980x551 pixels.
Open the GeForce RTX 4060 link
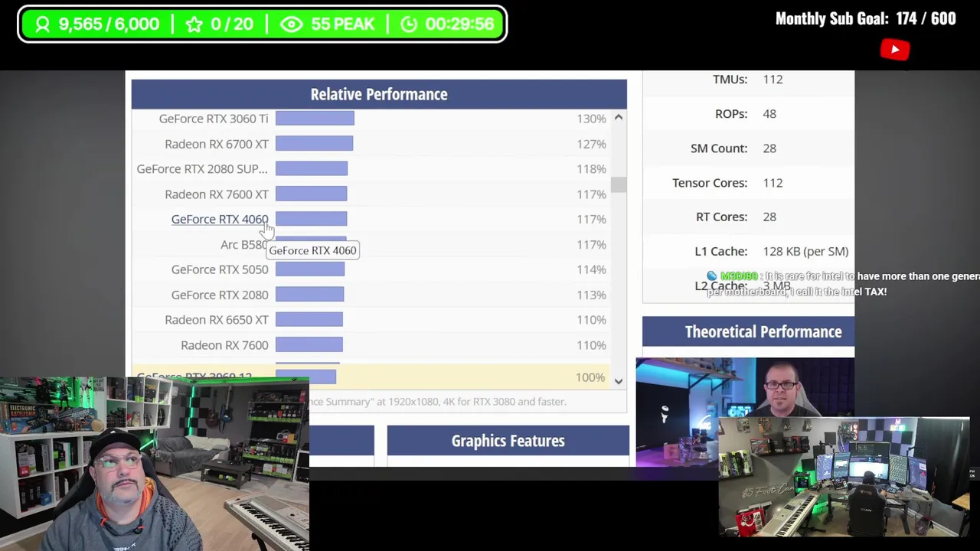pyautogui.click(x=220, y=220)
